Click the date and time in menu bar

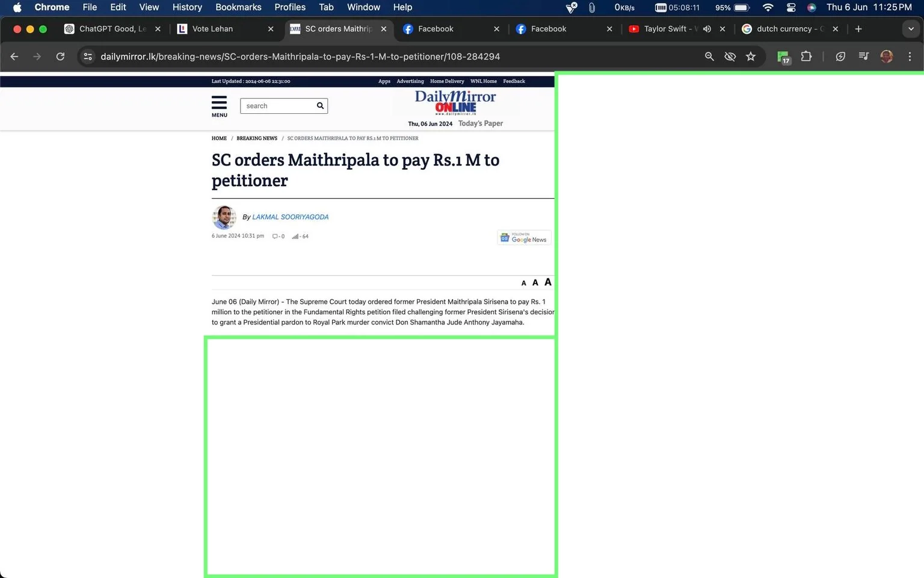pyautogui.click(x=869, y=7)
